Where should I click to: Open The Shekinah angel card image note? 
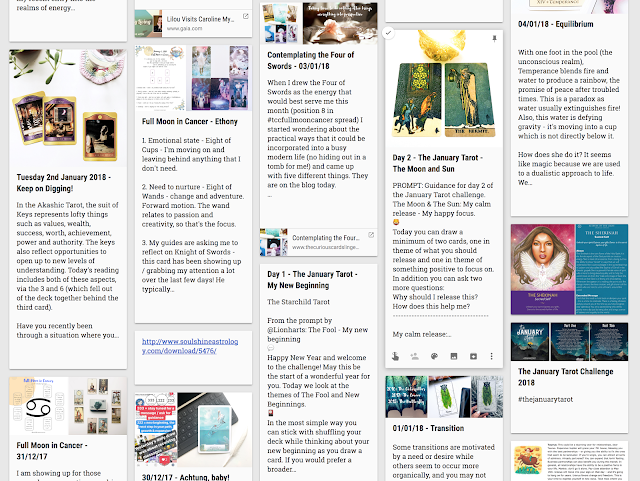(569, 269)
